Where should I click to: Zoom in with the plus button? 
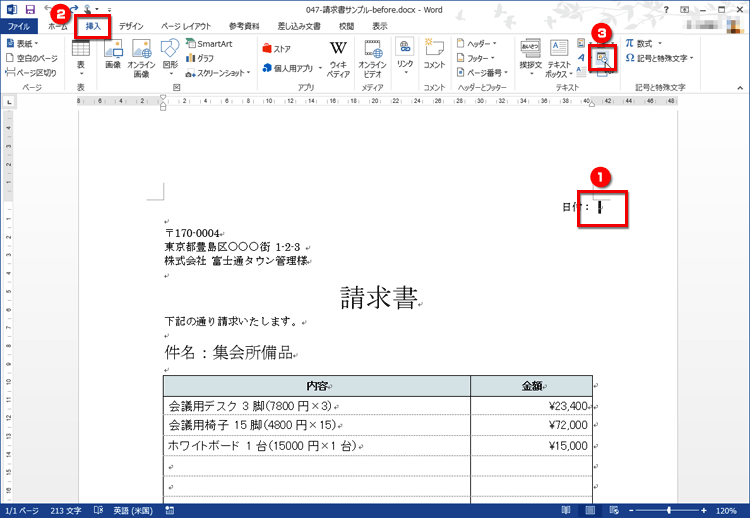tap(704, 511)
